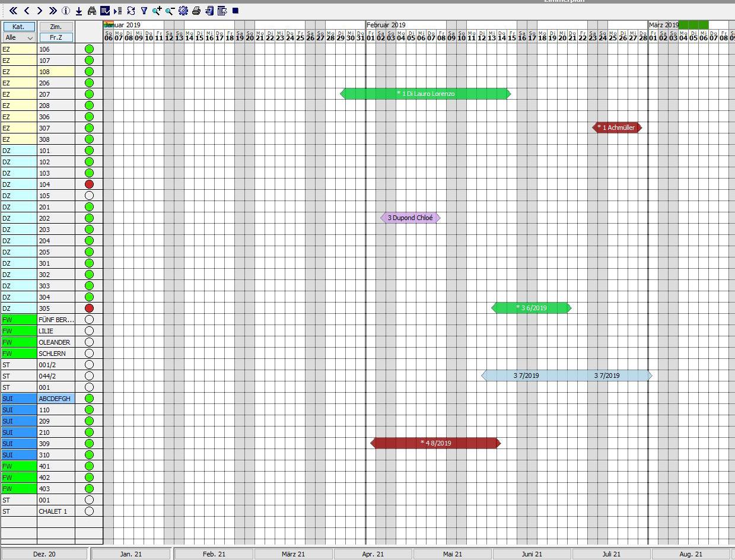This screenshot has height=560, width=735.
Task: Click the exit door toolbar icon
Action: tap(209, 11)
